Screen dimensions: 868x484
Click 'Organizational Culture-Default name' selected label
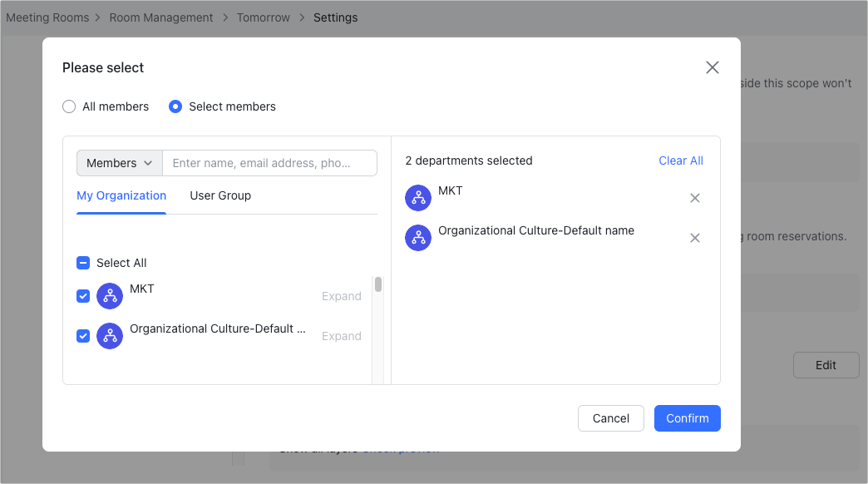coord(536,230)
